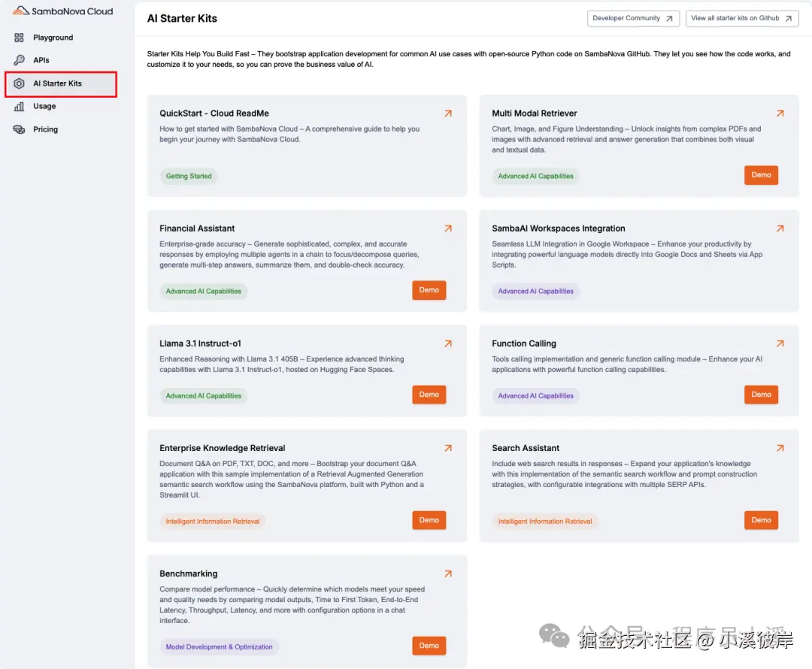Select AI Starter Kits sidebar item

61,84
